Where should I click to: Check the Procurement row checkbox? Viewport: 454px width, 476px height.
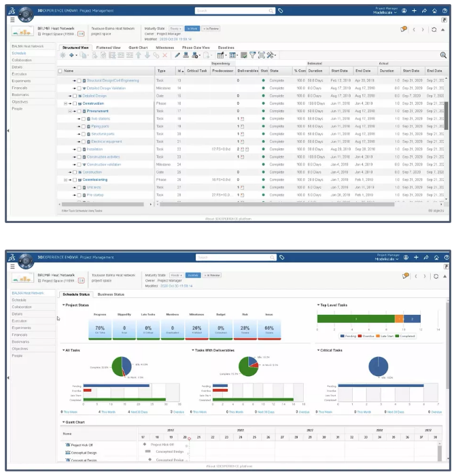(x=79, y=112)
